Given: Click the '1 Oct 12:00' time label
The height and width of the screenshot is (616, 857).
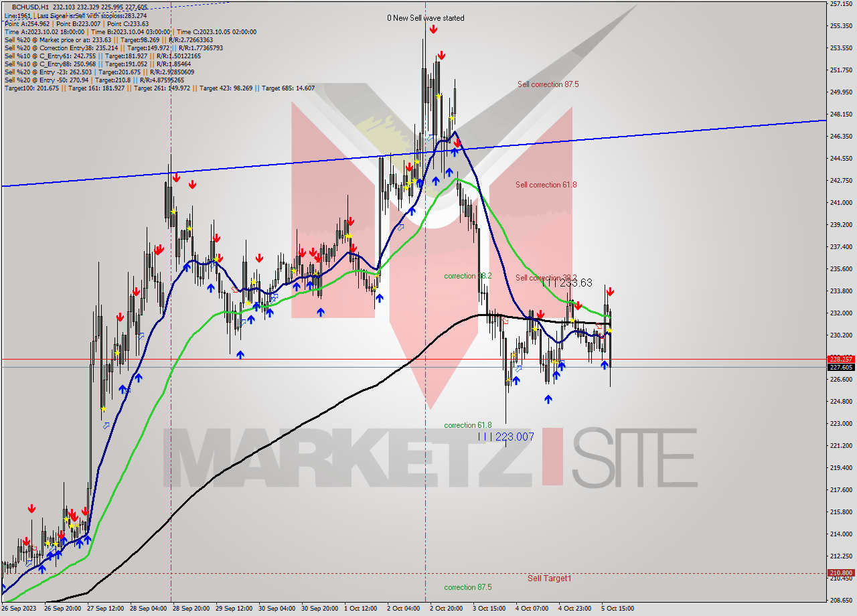Looking at the screenshot, I should (x=362, y=609).
